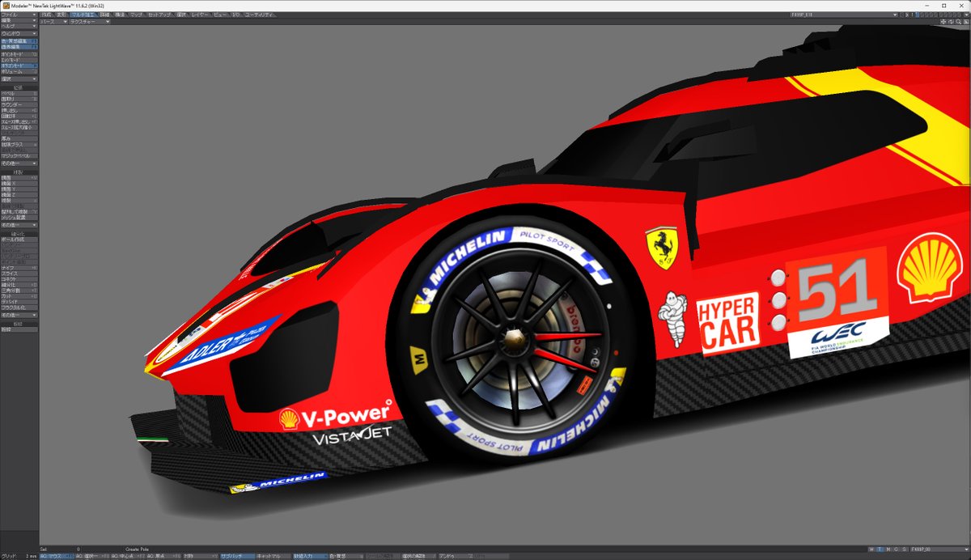Select the W vertex map button
971x560 pixels.
(x=871, y=549)
